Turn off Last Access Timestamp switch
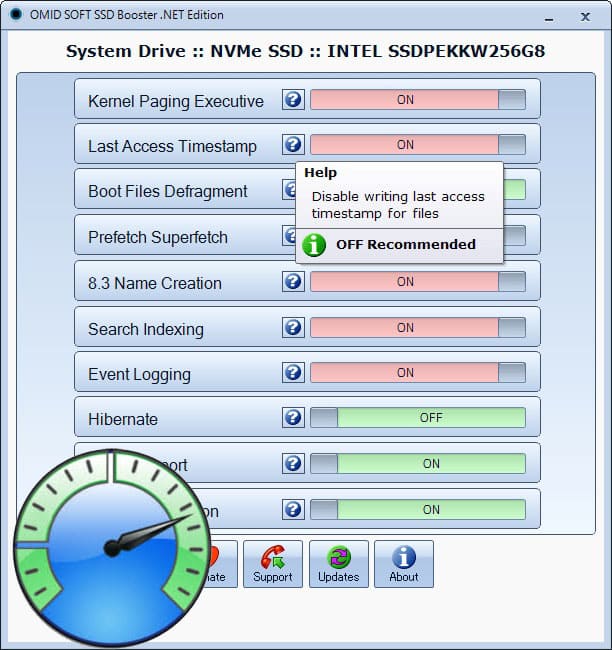The width and height of the screenshot is (612, 650). coord(418,144)
